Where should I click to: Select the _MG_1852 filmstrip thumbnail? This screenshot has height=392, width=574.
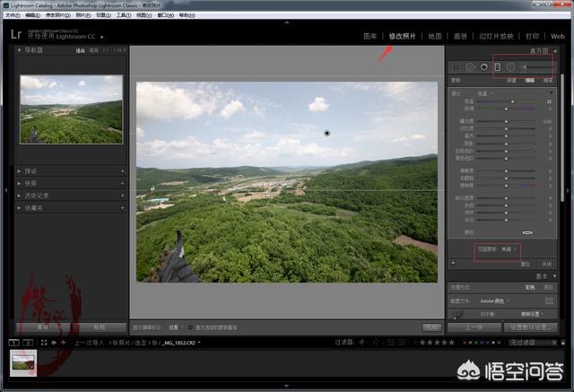[x=24, y=362]
